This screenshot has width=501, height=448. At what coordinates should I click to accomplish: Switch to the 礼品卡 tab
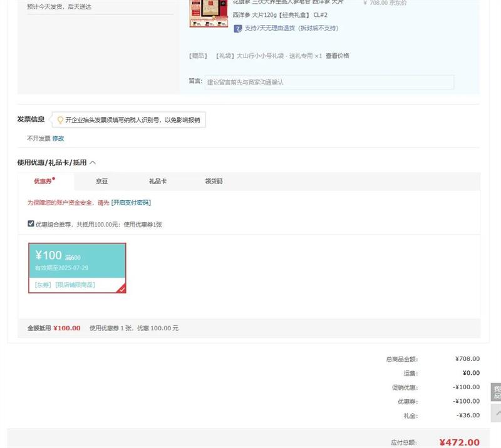tap(157, 181)
